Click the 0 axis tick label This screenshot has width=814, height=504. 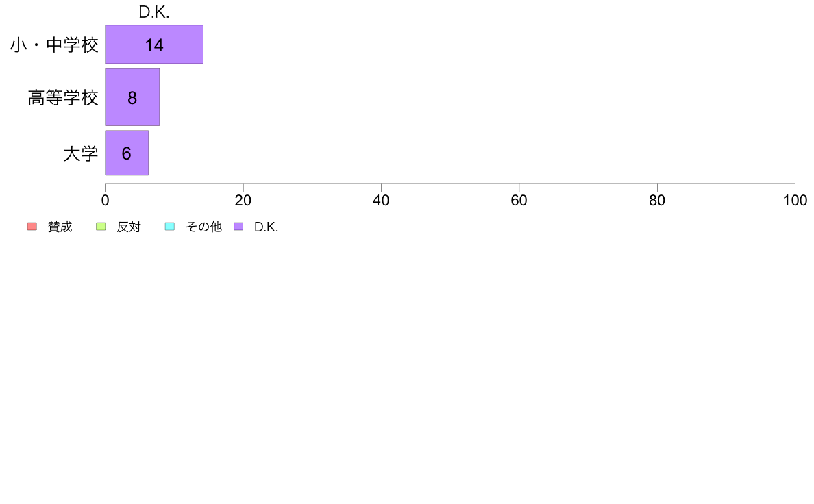(106, 201)
